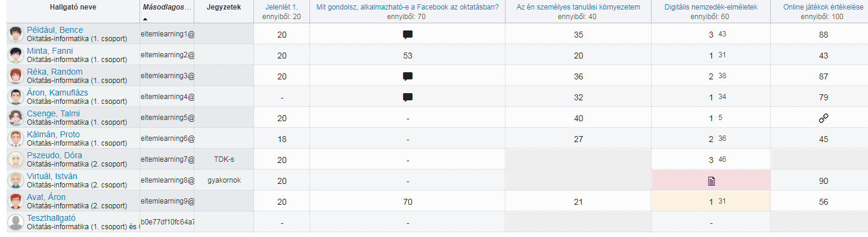Click Kálmán Proto's profile avatar
Image resolution: width=868 pixels, height=237 pixels.
pos(16,138)
